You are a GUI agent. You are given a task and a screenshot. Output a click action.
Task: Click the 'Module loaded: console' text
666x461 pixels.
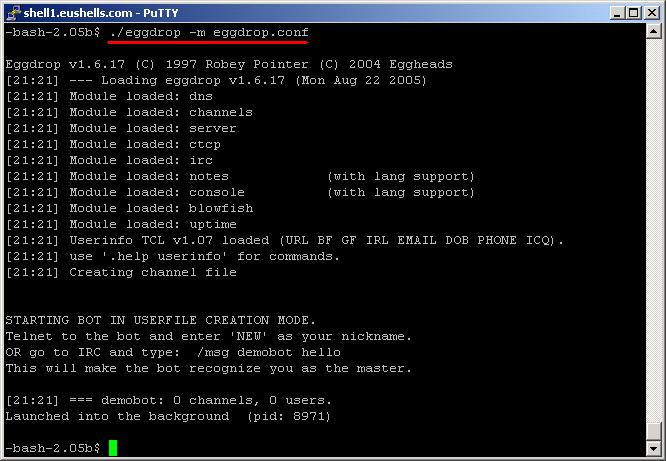[x=157, y=192]
